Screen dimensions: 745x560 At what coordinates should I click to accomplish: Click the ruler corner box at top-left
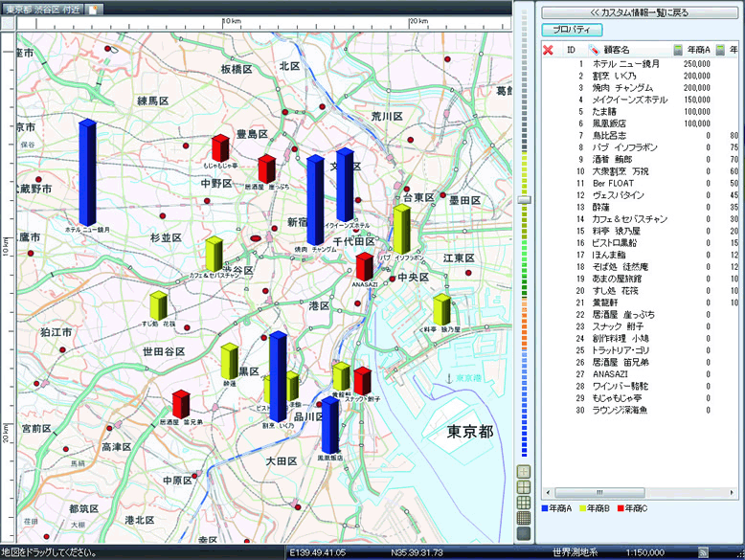pyautogui.click(x=8, y=24)
